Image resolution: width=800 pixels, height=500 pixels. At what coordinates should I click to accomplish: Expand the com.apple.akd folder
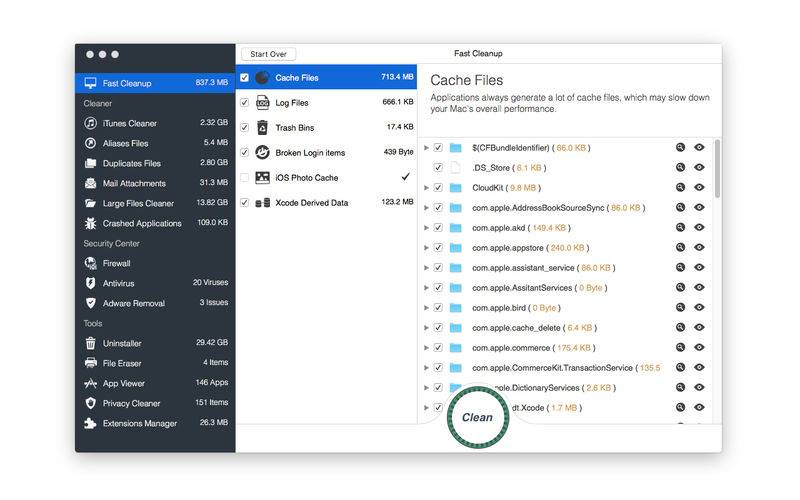point(426,228)
